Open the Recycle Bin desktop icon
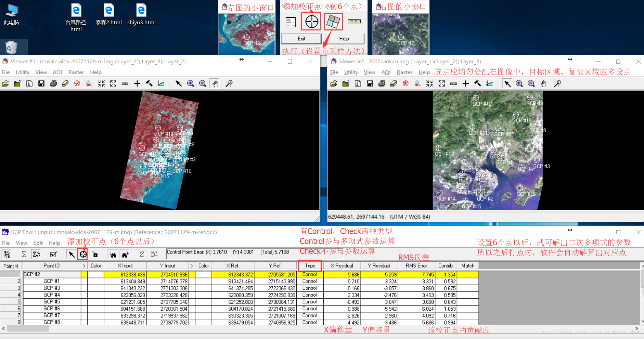This screenshot has width=644, height=339. pyautogui.click(x=11, y=47)
